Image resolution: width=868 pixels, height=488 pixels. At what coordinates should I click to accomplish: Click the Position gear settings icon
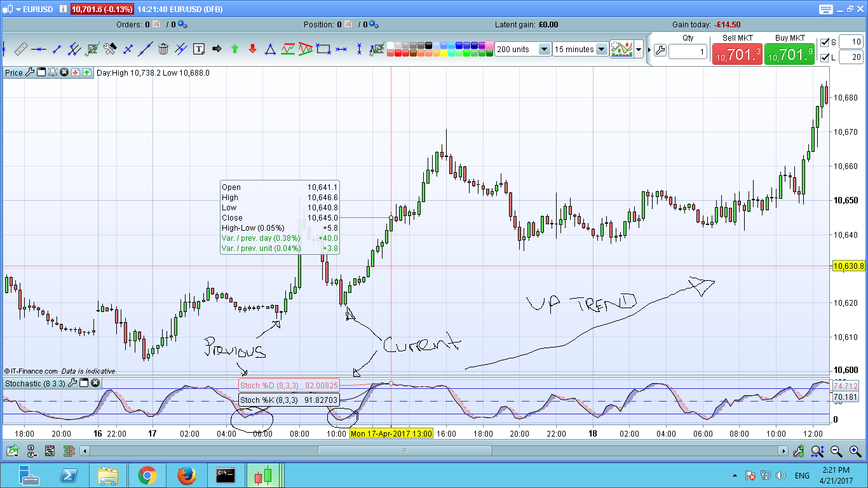373,24
